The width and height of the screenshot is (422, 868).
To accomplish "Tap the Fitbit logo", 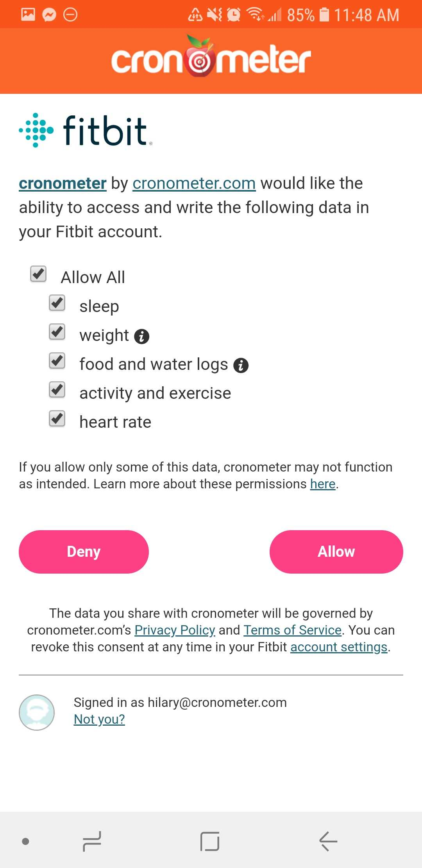I will [85, 131].
